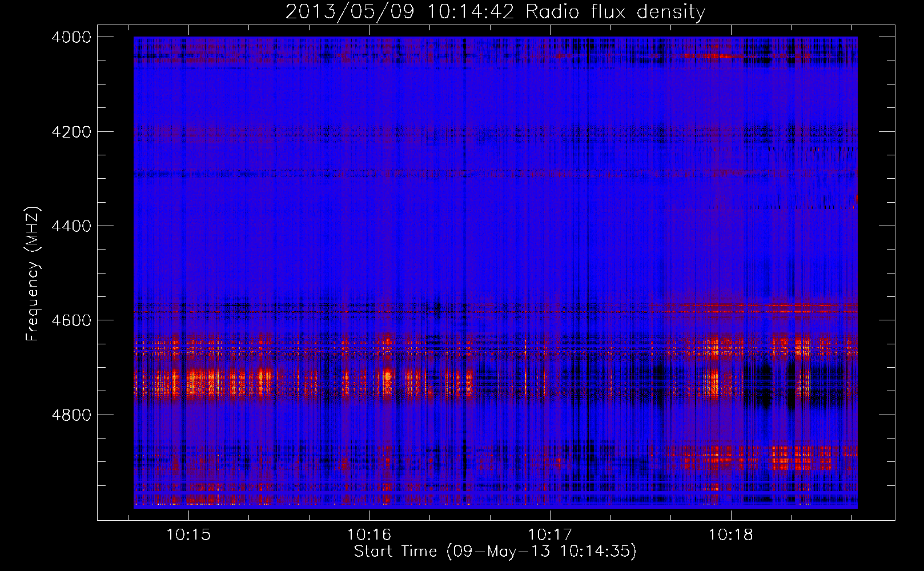
Task: Click the 10:17 time tick label
Action: coord(550,534)
